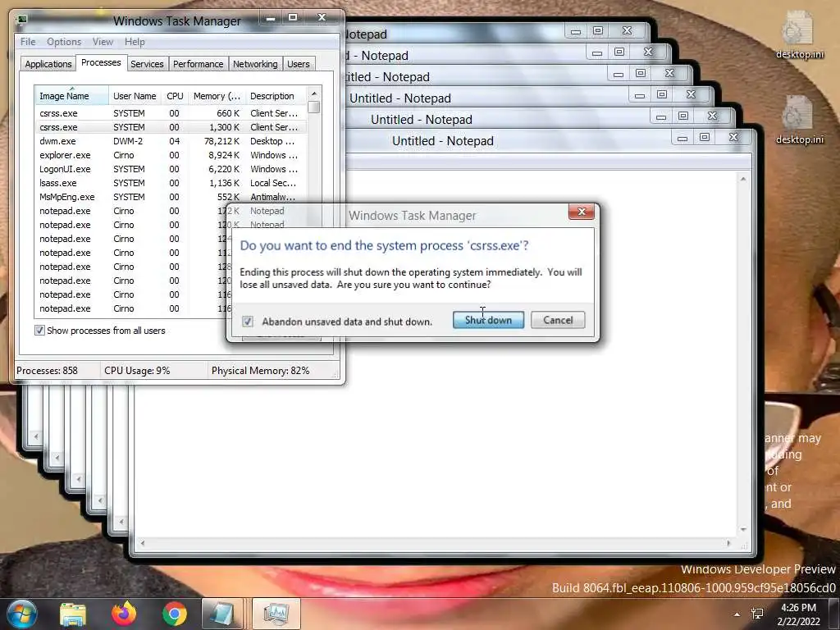Viewport: 840px width, 630px height.
Task: Launch Google Chrome from the taskbar
Action: tap(175, 614)
